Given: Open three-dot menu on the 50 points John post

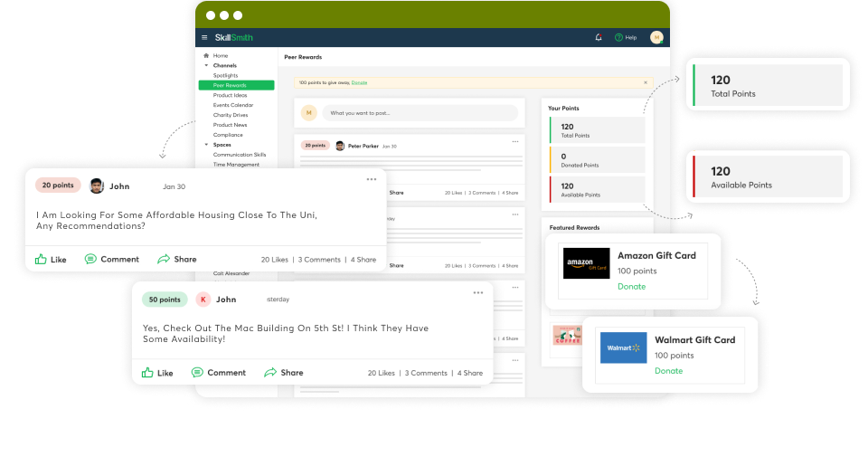Looking at the screenshot, I should [478, 292].
